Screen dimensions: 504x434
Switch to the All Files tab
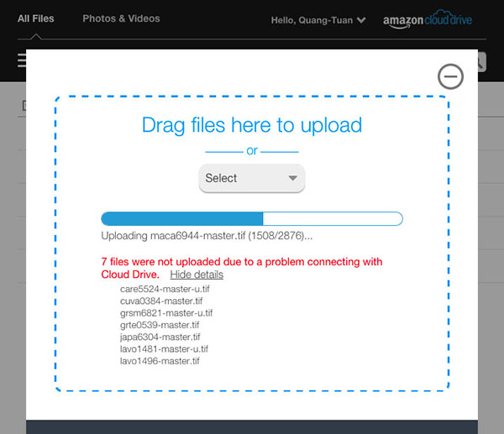pyautogui.click(x=35, y=18)
